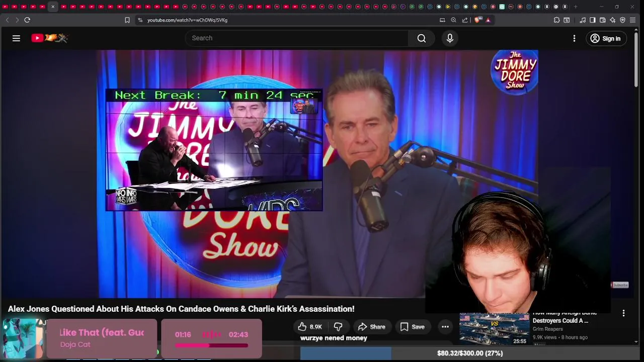The image size is (644, 362).
Task: Open the Brave VPN shield icon
Action: coord(622,20)
